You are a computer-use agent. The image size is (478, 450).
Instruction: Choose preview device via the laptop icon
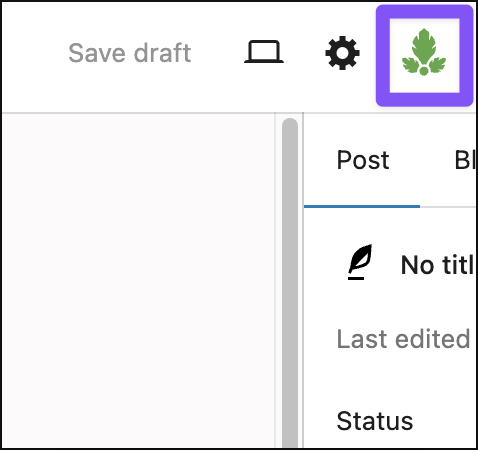click(x=264, y=52)
